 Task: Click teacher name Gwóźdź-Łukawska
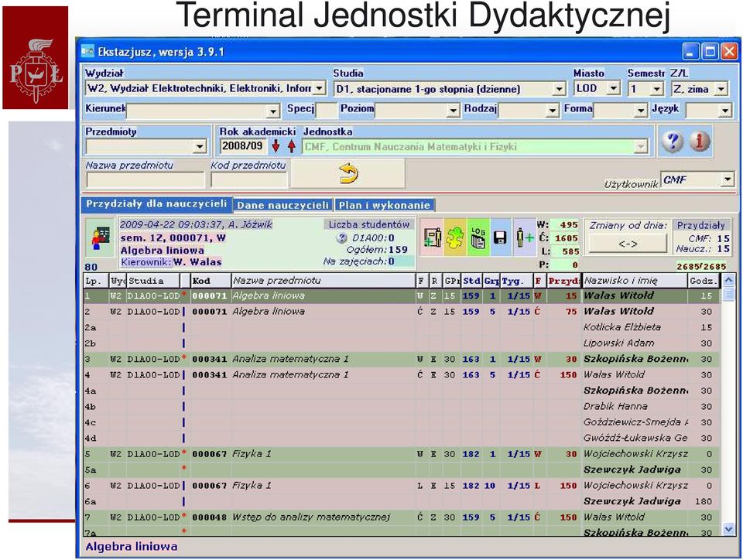coord(635,438)
